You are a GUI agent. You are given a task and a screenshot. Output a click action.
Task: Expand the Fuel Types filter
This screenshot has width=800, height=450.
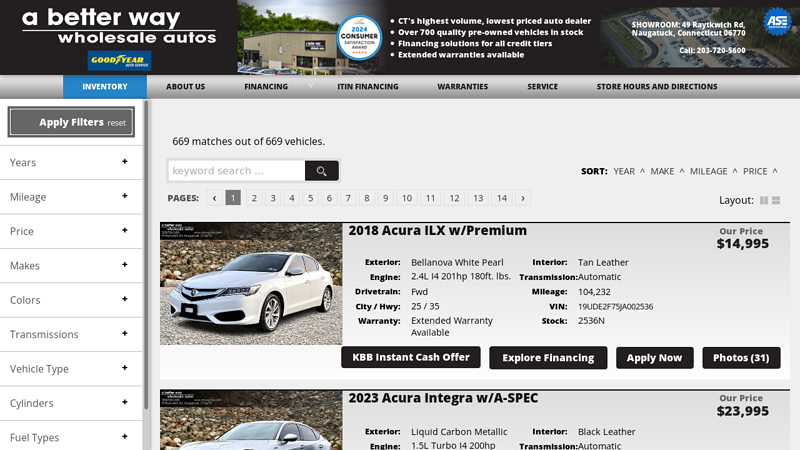tap(71, 437)
